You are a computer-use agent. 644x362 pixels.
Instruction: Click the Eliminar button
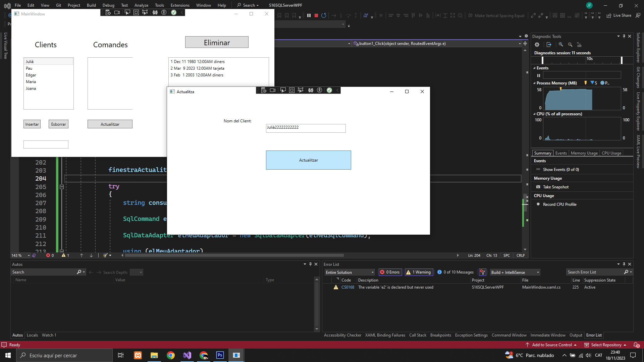217,42
